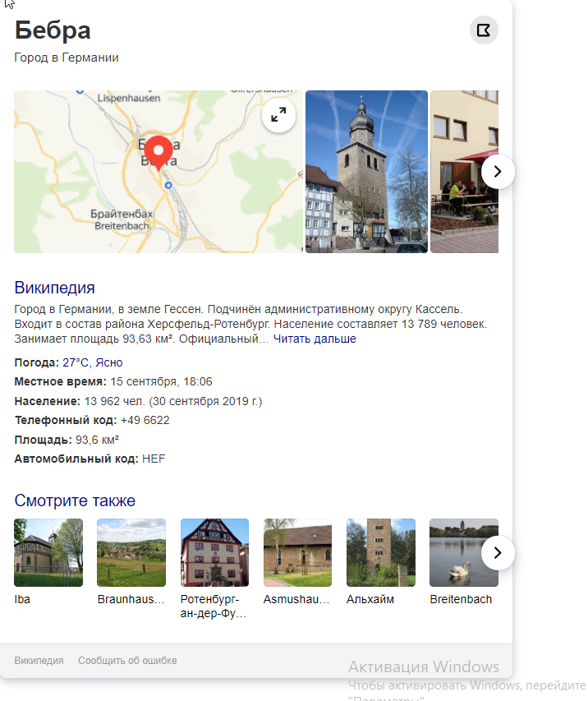This screenshot has height=701, width=588.
Task: Select the Iba label
Action: [x=22, y=600]
